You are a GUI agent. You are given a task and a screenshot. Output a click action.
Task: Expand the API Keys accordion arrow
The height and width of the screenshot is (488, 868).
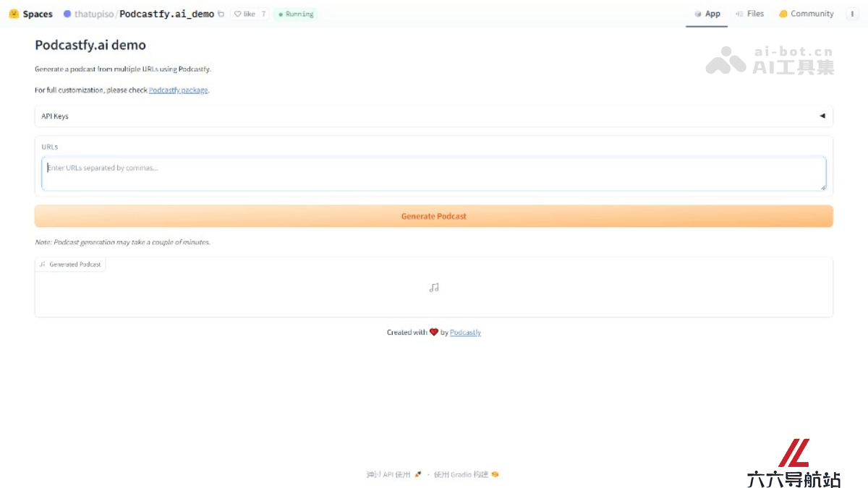pyautogui.click(x=822, y=116)
